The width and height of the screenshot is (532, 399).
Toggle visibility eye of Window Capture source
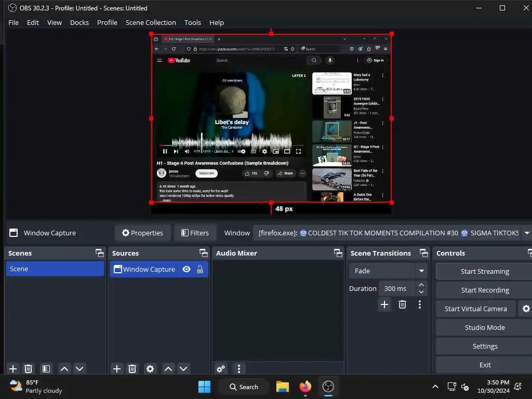coord(187,269)
